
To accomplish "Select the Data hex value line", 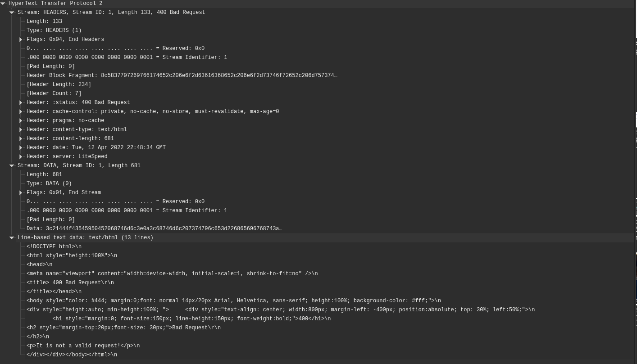I will (x=154, y=228).
